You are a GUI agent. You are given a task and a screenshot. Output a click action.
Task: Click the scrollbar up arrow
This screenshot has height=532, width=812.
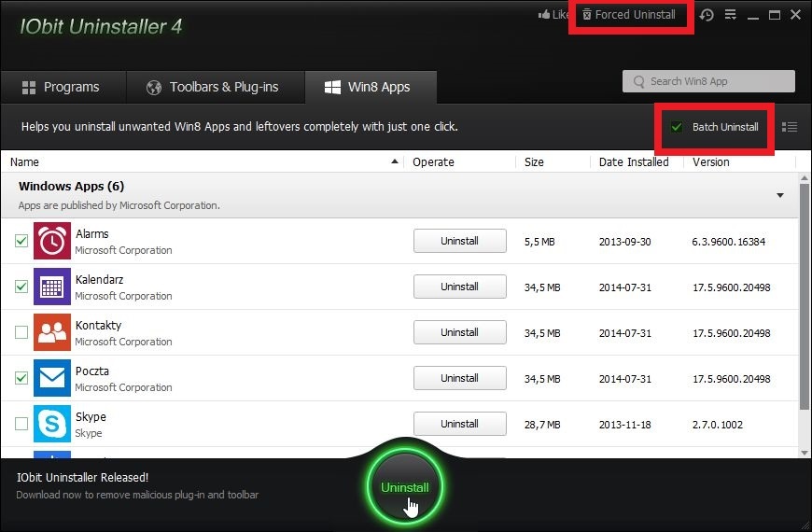805,178
